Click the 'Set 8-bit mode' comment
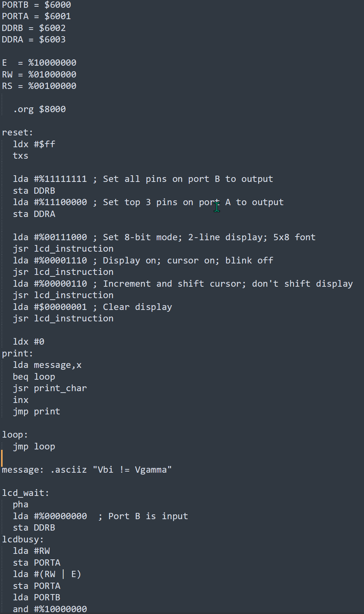The width and height of the screenshot is (364, 614). (205, 237)
